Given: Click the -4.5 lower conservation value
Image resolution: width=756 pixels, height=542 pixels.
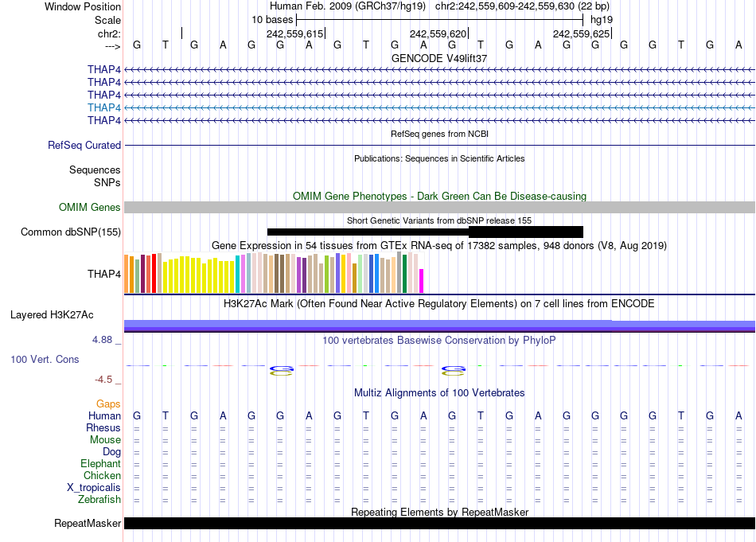Looking at the screenshot, I should click(x=103, y=380).
